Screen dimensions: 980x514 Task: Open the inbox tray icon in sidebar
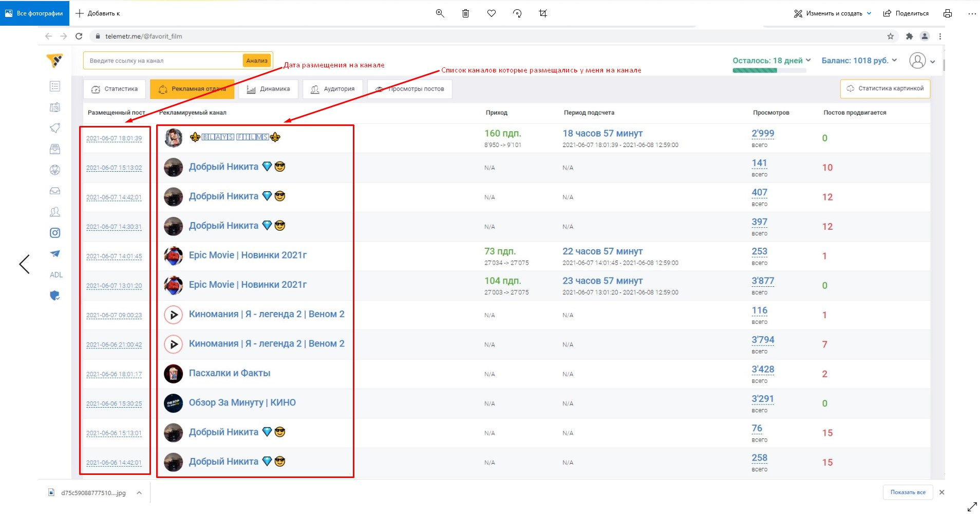pos(55,191)
